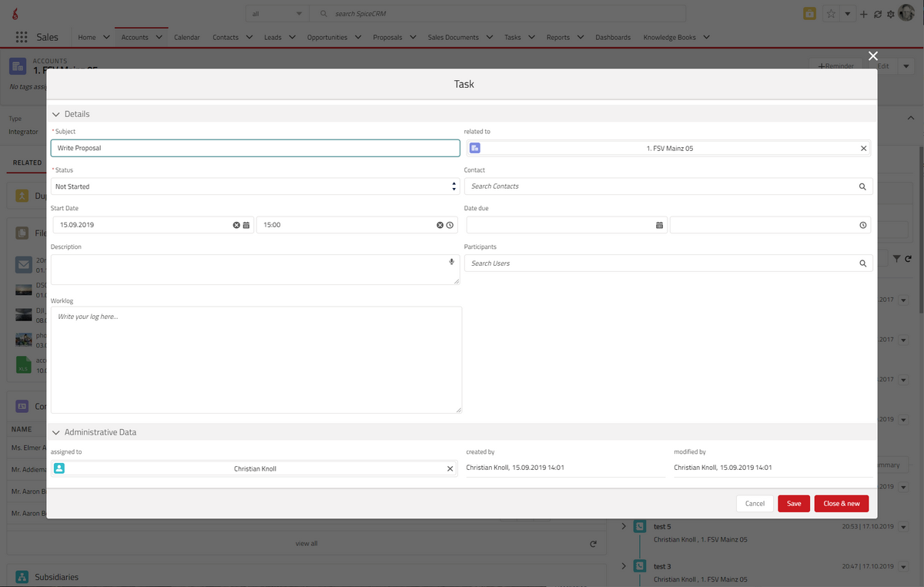Remove the related account 1. FSV Mainz 05

[x=863, y=148]
